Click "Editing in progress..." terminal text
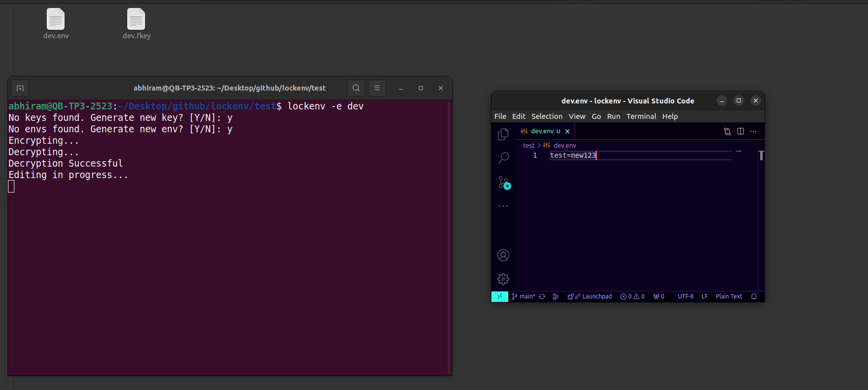This screenshot has height=390, width=868. pyautogui.click(x=69, y=175)
